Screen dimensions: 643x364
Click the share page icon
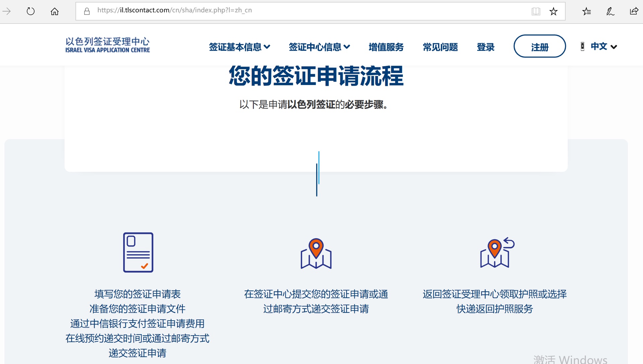634,11
